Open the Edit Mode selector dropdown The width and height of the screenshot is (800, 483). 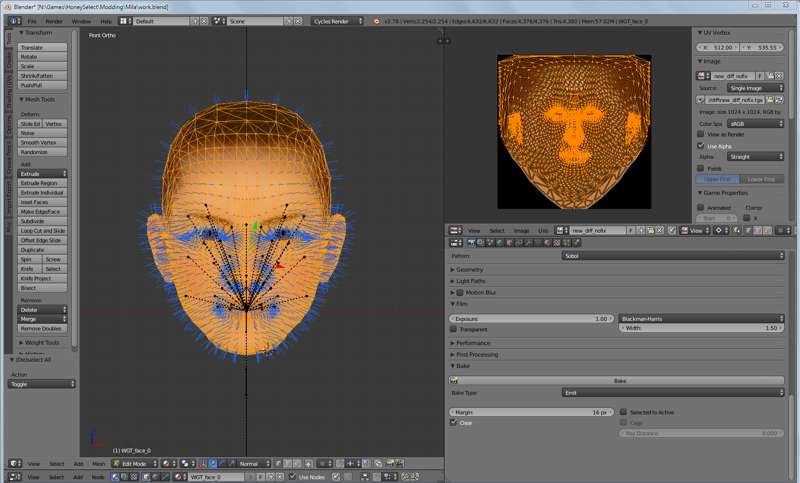pos(134,464)
